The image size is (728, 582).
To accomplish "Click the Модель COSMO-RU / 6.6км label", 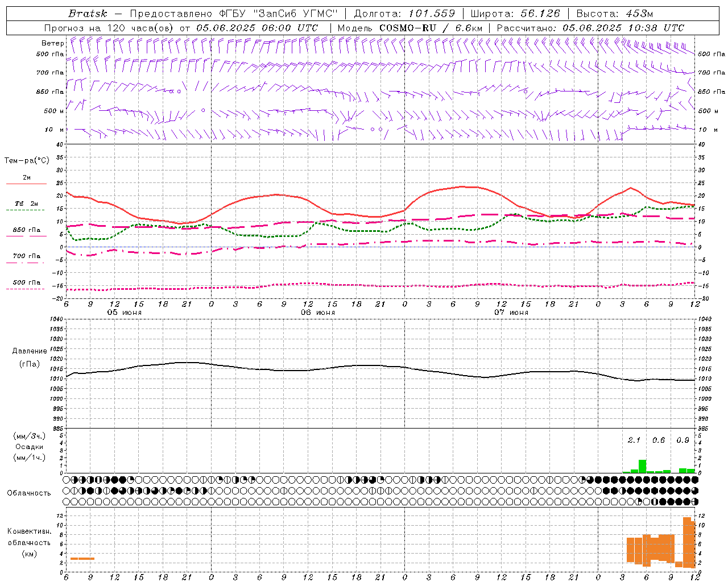I will 409,28.
